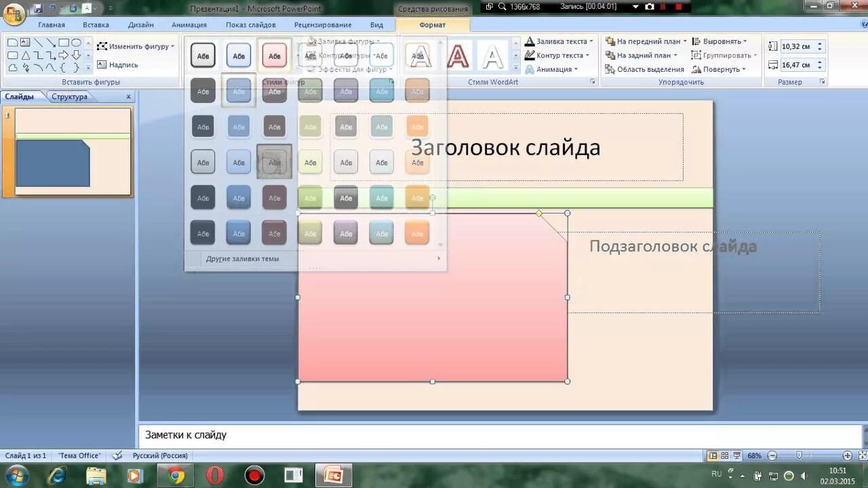Select the right arrow block shape
868x488 pixels.
(63, 55)
